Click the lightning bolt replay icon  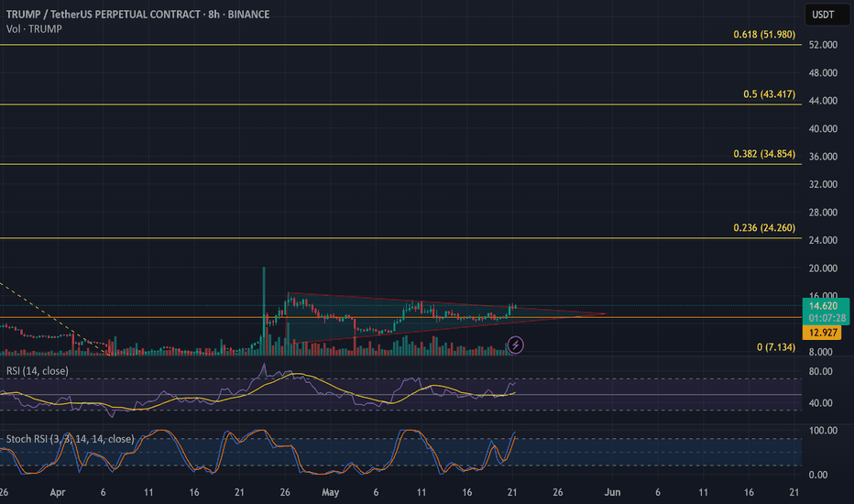coord(515,345)
